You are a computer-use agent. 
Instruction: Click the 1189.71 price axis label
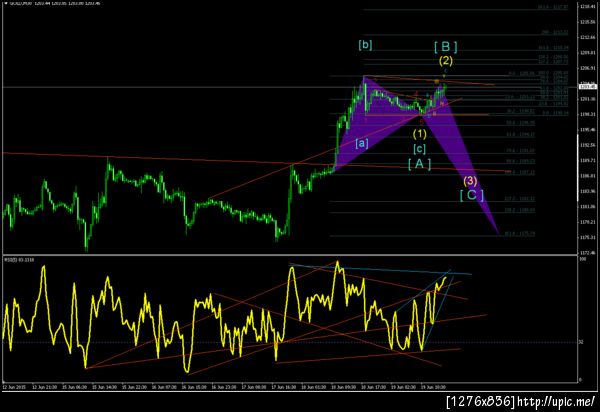[x=588, y=160]
